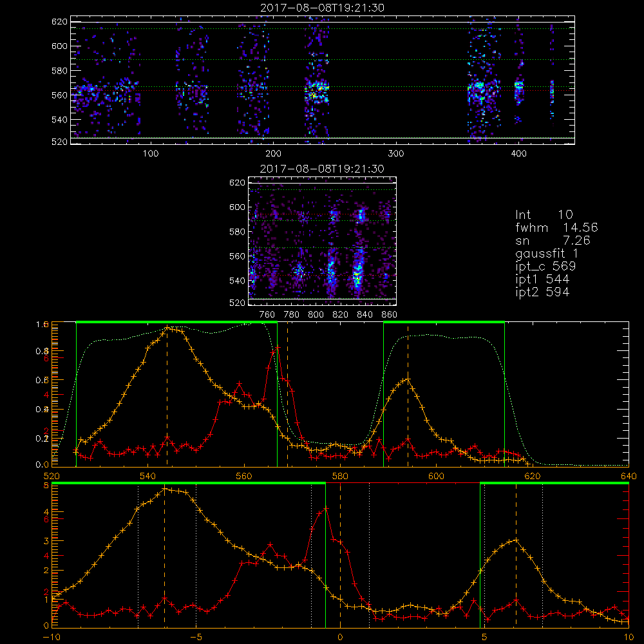
Task: Click the 520 x-axis label of profile plot
Action: 52,476
